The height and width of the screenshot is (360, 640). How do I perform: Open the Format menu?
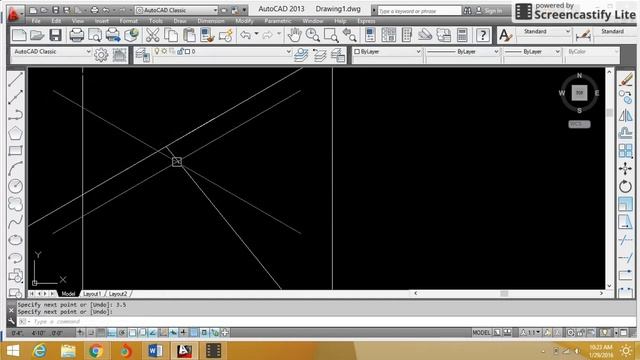point(129,20)
